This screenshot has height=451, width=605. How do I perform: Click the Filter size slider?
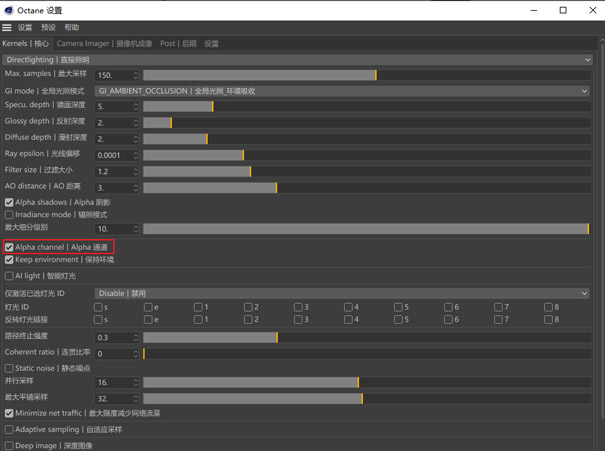[367, 171]
